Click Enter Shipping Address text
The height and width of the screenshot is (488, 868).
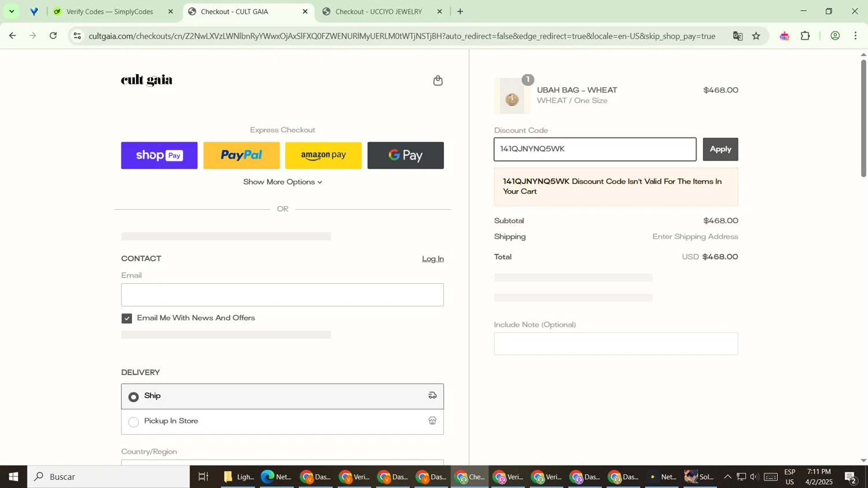(x=695, y=237)
